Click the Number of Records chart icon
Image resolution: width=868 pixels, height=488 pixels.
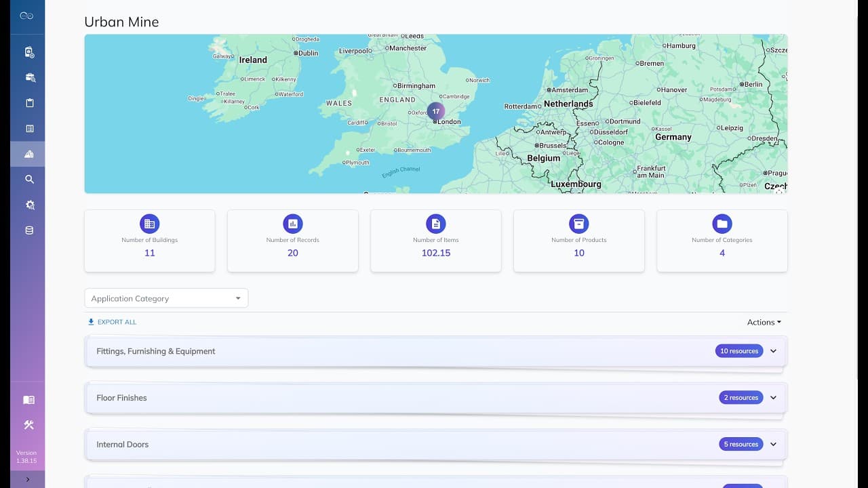(x=293, y=224)
